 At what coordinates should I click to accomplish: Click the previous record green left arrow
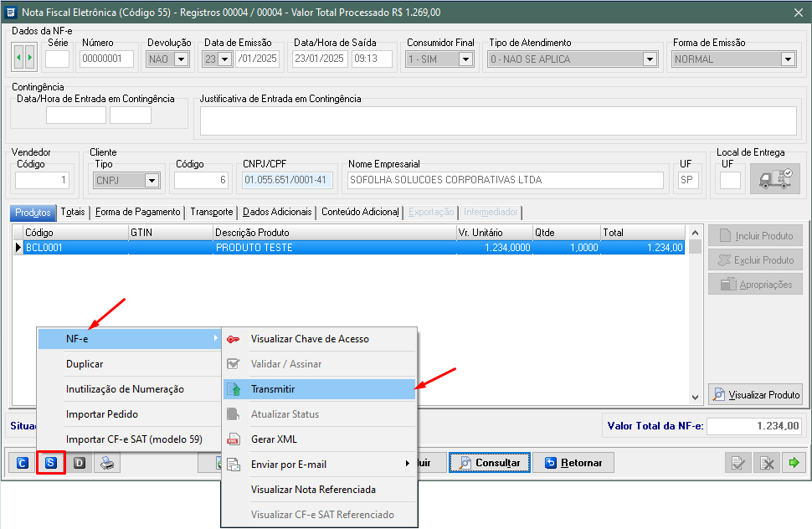coord(18,59)
